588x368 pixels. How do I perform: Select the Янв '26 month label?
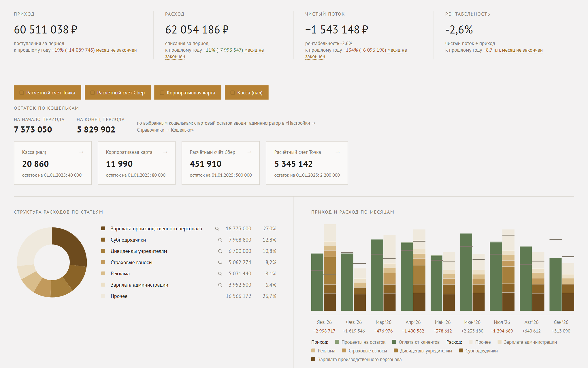pyautogui.click(x=324, y=322)
